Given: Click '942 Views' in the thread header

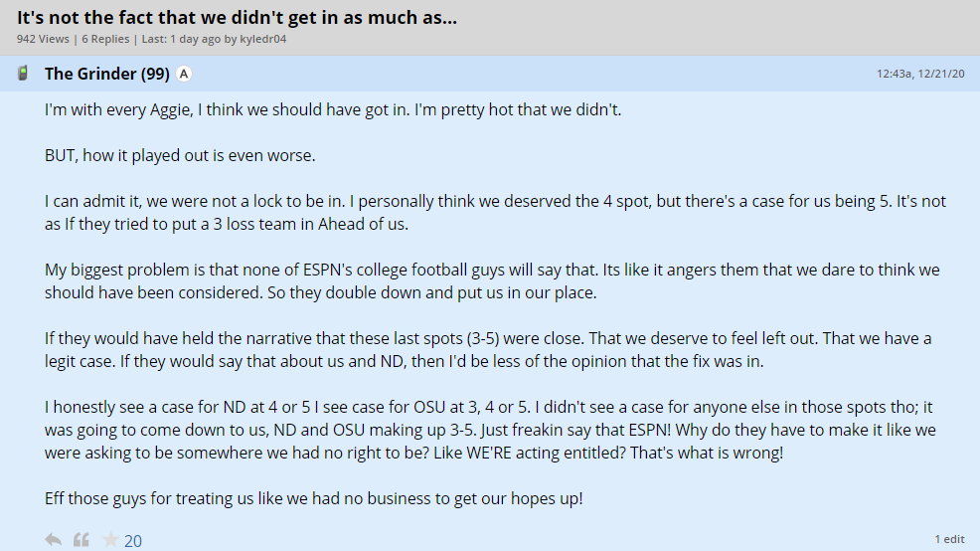Looking at the screenshot, I should (43, 39).
